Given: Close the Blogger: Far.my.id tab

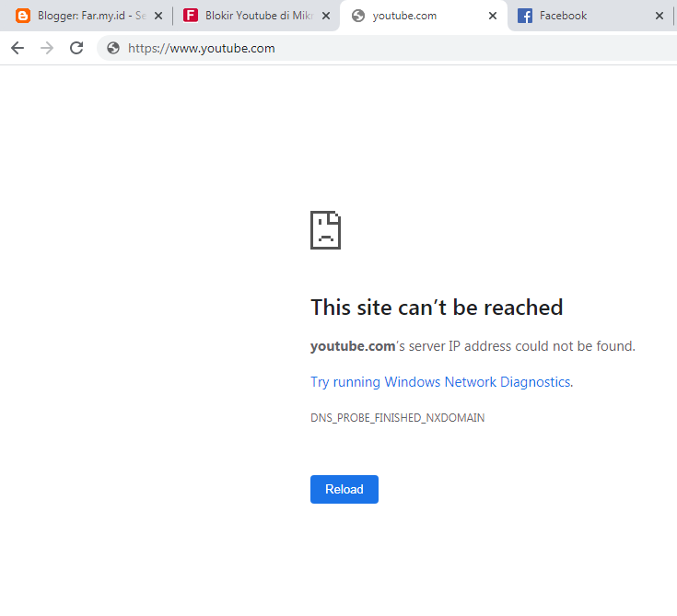Looking at the screenshot, I should (158, 16).
